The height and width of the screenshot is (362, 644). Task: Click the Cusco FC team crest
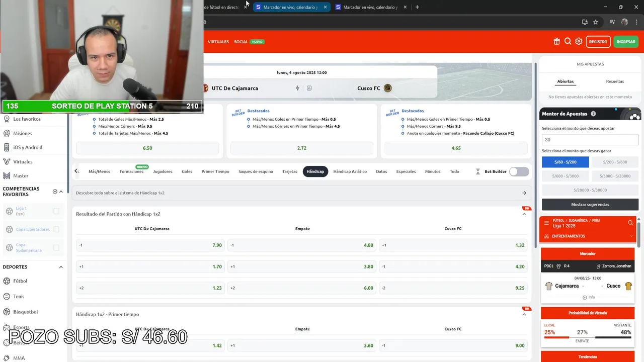point(387,88)
